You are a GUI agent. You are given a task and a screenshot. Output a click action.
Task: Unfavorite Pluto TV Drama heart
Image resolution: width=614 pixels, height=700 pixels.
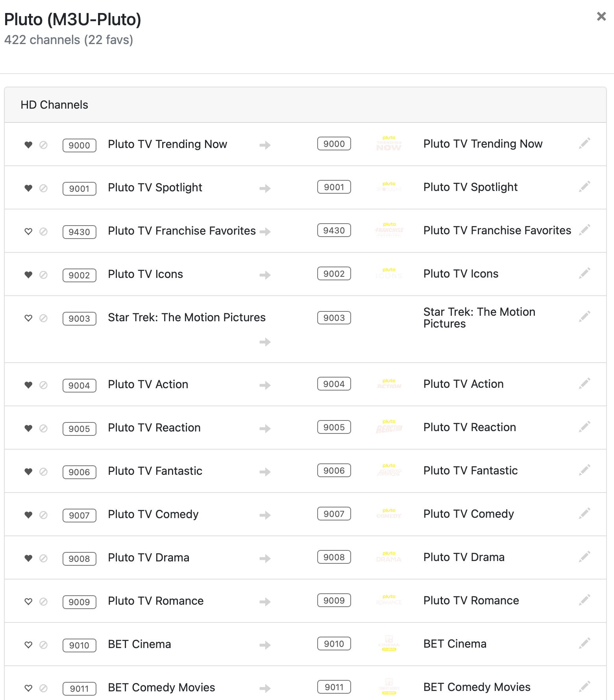pos(28,558)
